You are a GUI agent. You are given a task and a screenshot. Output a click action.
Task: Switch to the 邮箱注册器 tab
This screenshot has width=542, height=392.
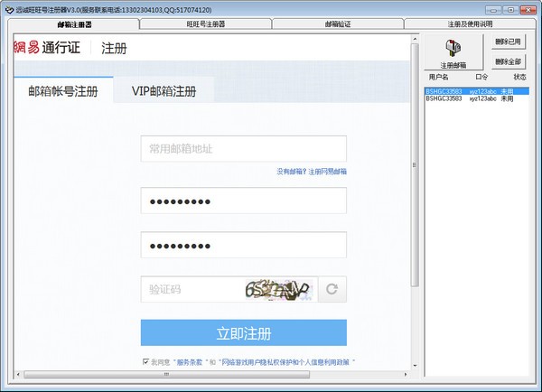[x=74, y=24]
